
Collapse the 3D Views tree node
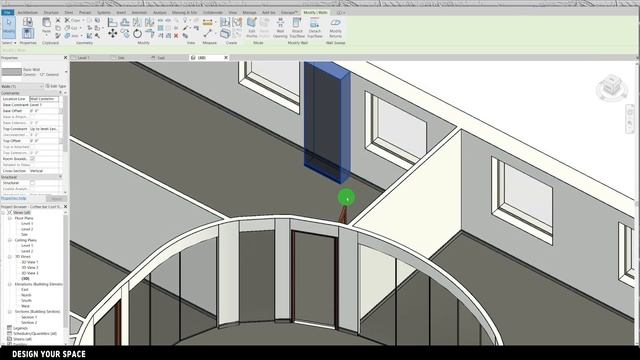10,257
